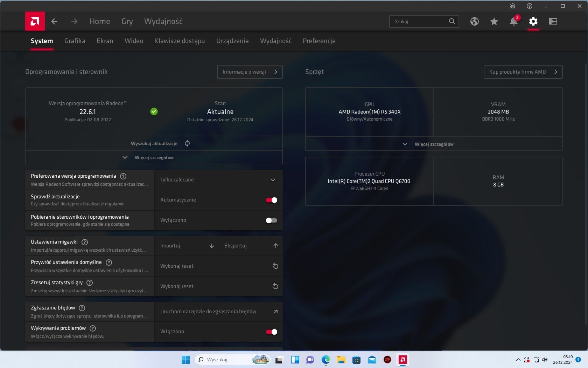Viewport: 588px width, 368px height.
Task: Click the Eksportuj button
Action: coord(250,246)
